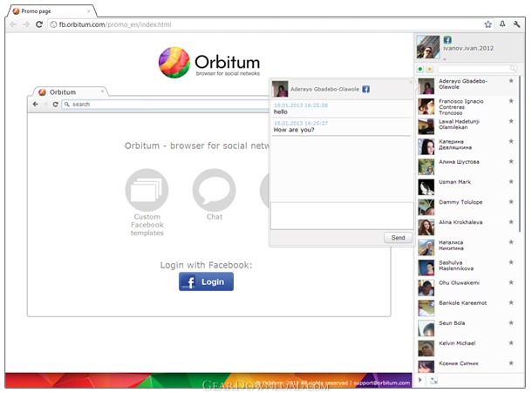Click the friends list scrollbar
Image resolution: width=532 pixels, height=393 pixels.
520,154
